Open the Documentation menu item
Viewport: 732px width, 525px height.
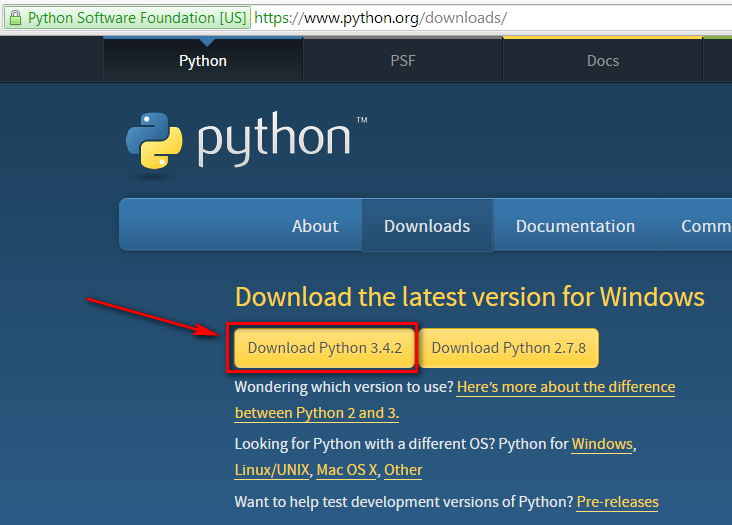(575, 226)
